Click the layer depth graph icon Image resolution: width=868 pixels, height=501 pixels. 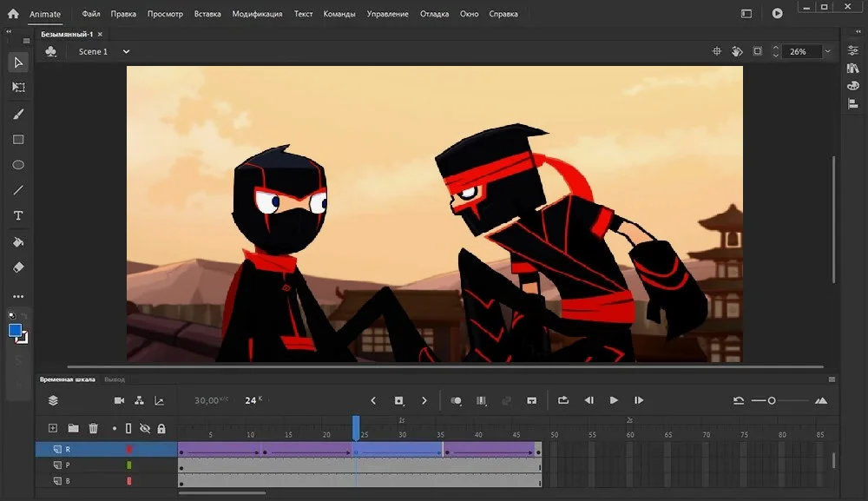tap(159, 400)
